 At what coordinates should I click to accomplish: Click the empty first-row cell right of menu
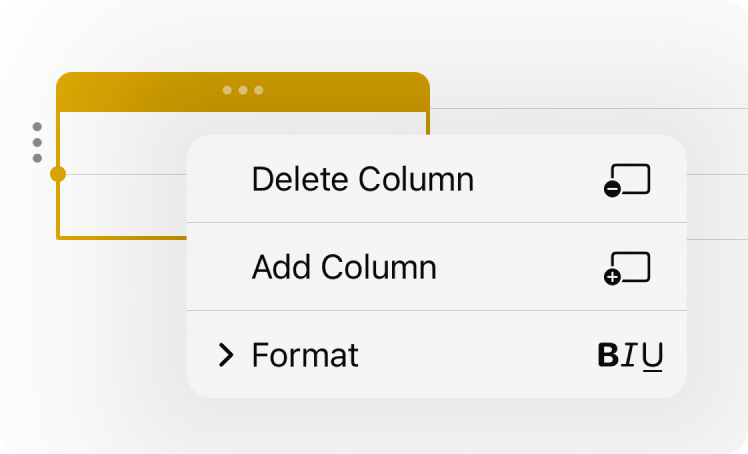(717, 142)
